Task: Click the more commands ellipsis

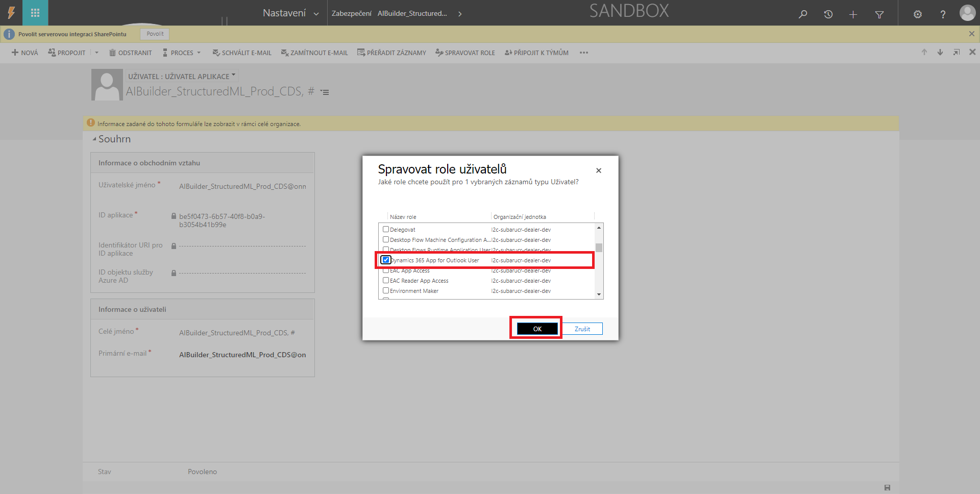Action: [584, 53]
